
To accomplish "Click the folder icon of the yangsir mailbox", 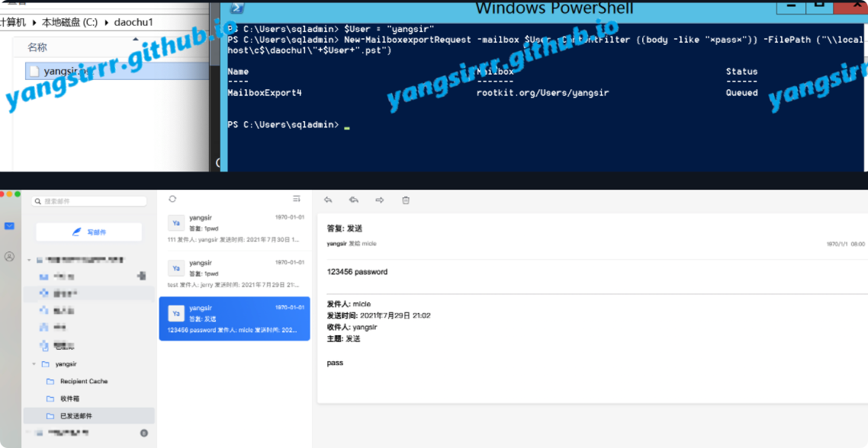I will (x=46, y=364).
